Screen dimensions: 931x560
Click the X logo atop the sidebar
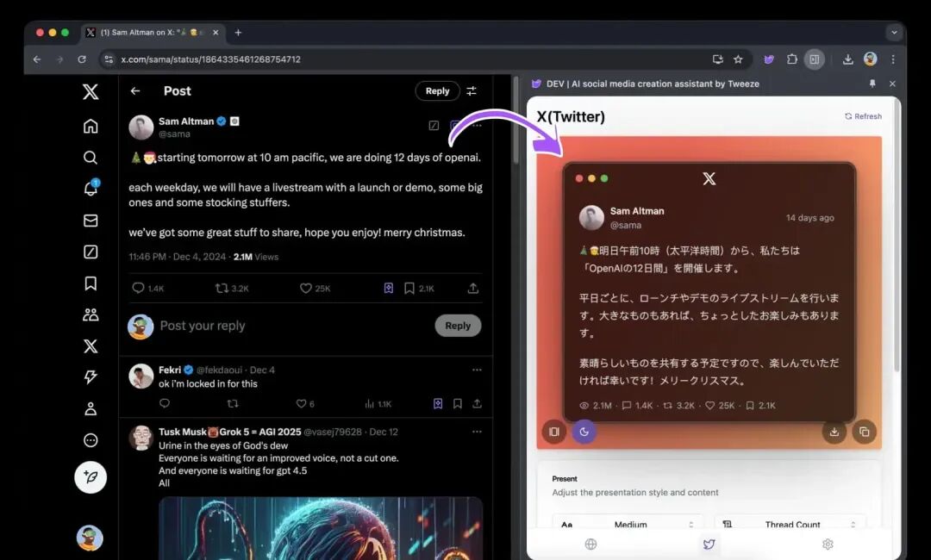91,91
